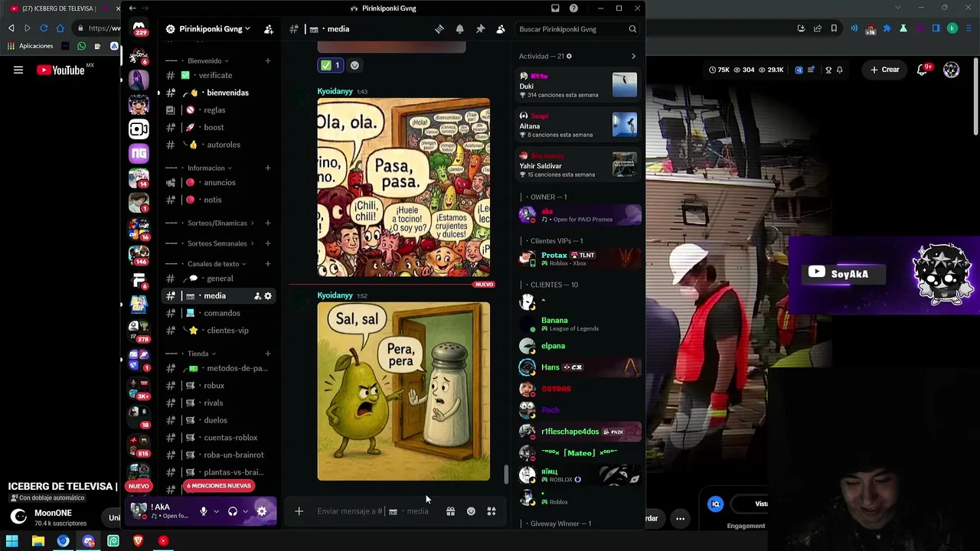Image resolution: width=980 pixels, height=551 pixels.
Task: Open the comandos channel
Action: point(219,313)
